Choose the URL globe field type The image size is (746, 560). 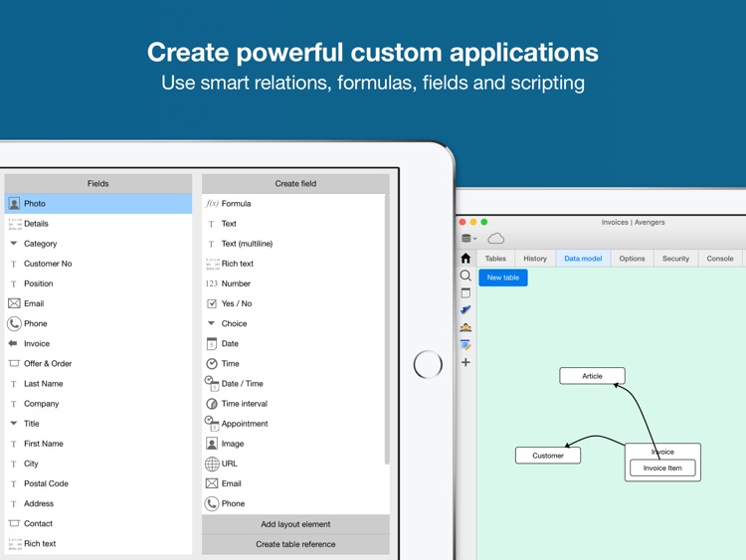[293, 464]
